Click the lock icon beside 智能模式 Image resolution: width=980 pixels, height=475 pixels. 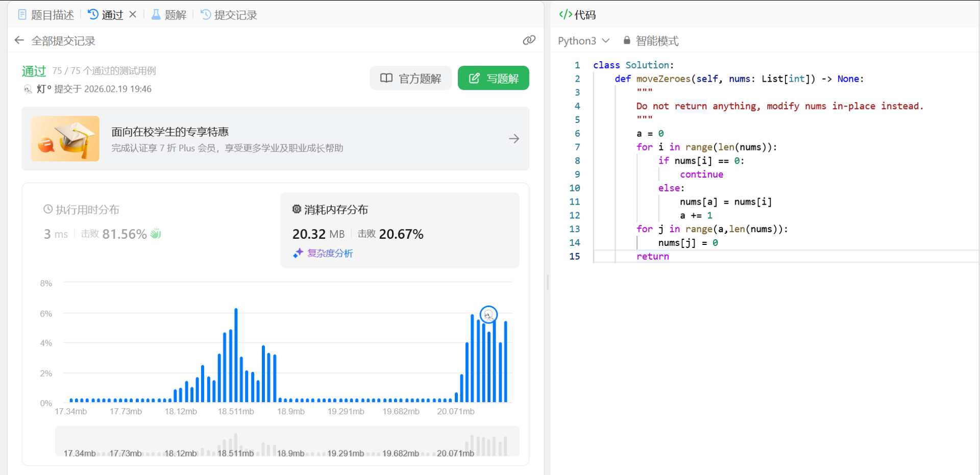627,40
